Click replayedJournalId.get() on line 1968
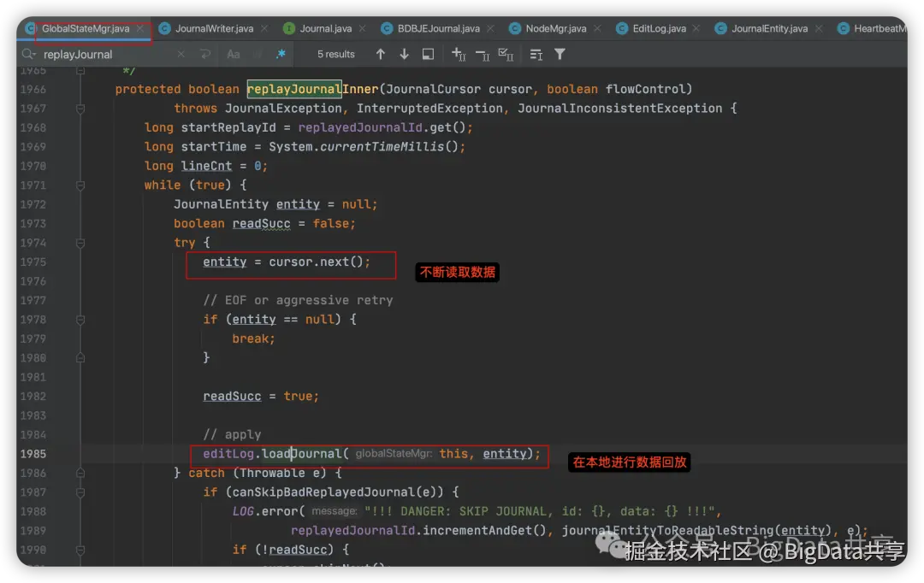The image size is (924, 583). point(382,127)
